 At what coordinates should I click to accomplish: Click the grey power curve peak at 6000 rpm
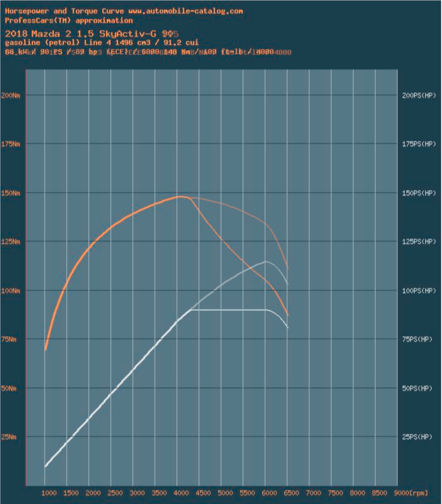(x=266, y=261)
